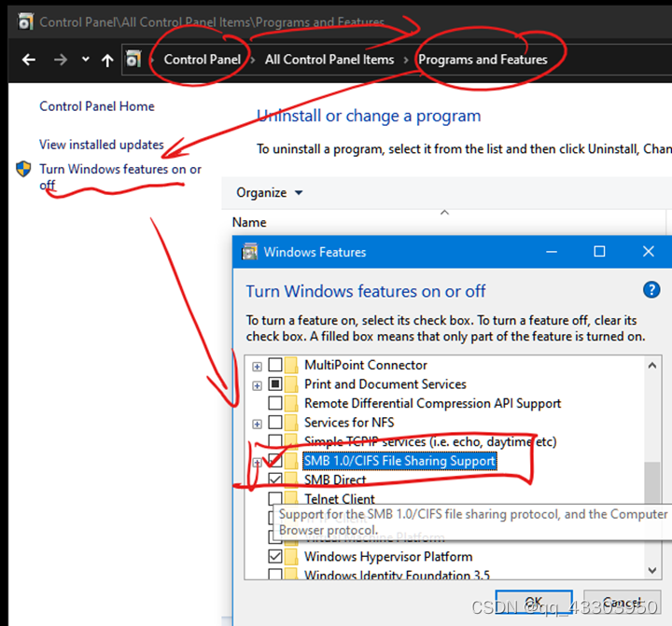
Task: Uncheck the Windows Hypervisor Platform checkbox
Action: tap(275, 556)
